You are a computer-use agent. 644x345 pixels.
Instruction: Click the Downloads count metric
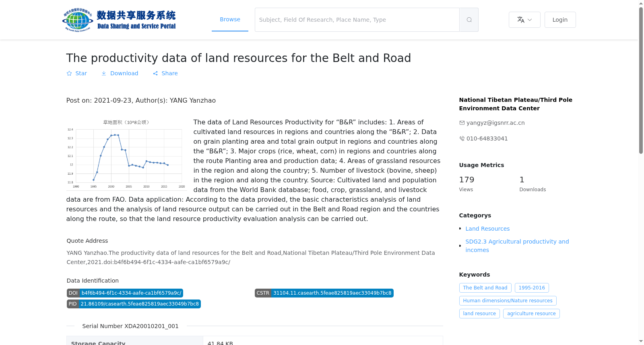click(x=533, y=184)
